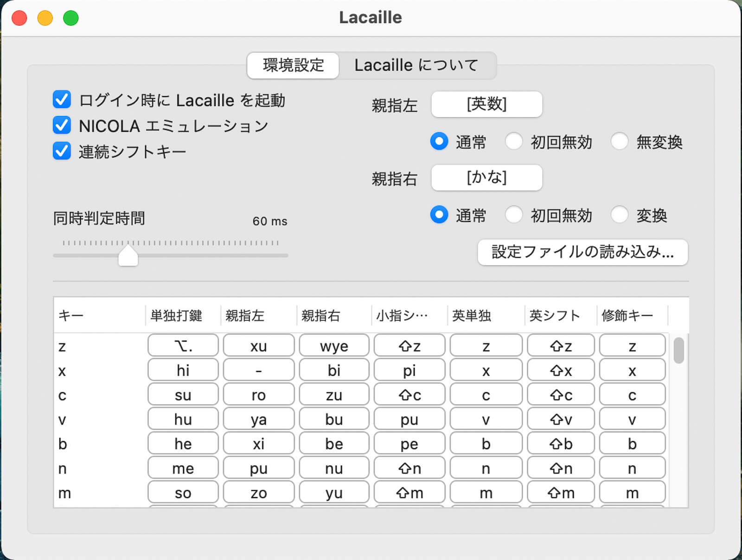Click the 修飾キー column header
The height and width of the screenshot is (560, 742).
pyautogui.click(x=632, y=315)
